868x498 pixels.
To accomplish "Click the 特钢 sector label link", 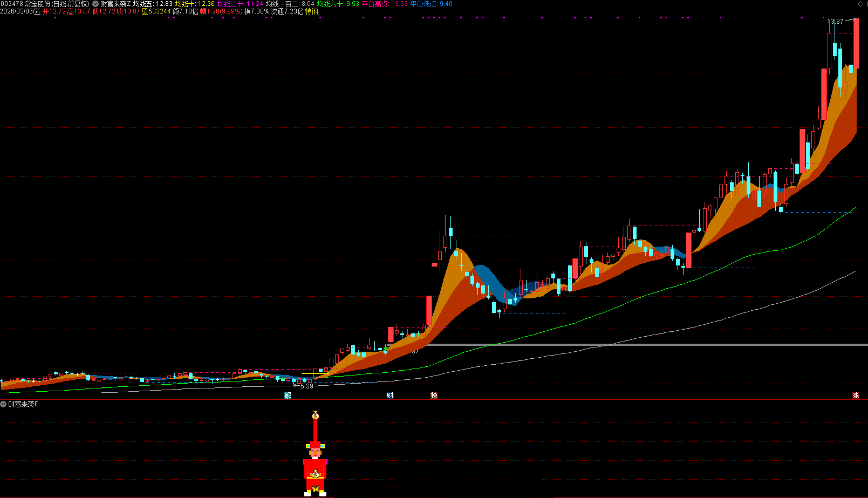I will (x=312, y=11).
